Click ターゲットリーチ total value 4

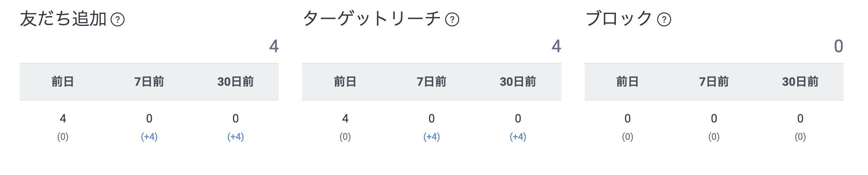556,46
